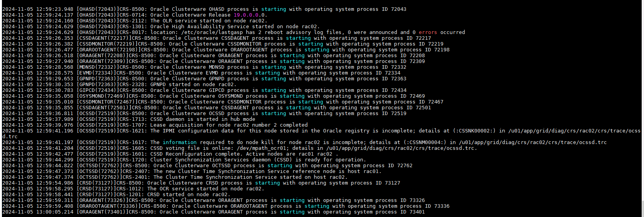The width and height of the screenshot is (644, 217).
Task: Click the highlighted word information
Action: 180,142
